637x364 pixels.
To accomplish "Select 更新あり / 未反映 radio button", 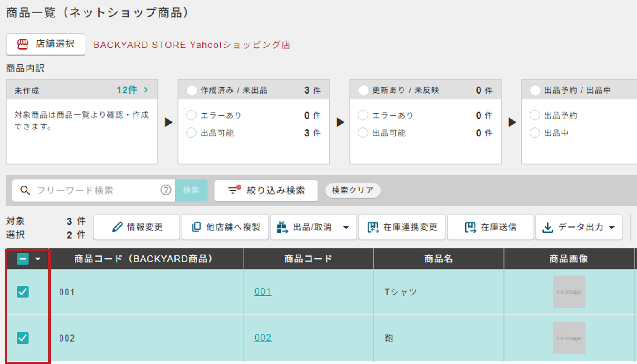I will click(x=363, y=90).
